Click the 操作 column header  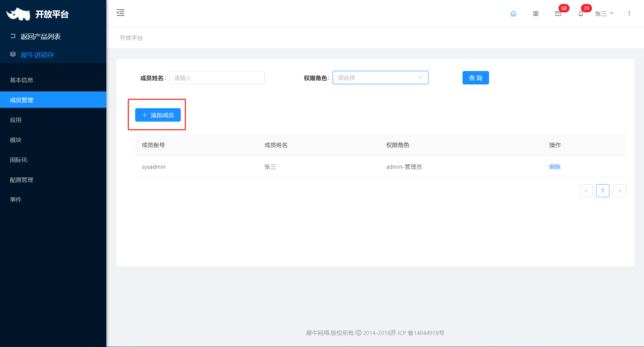[x=555, y=145]
